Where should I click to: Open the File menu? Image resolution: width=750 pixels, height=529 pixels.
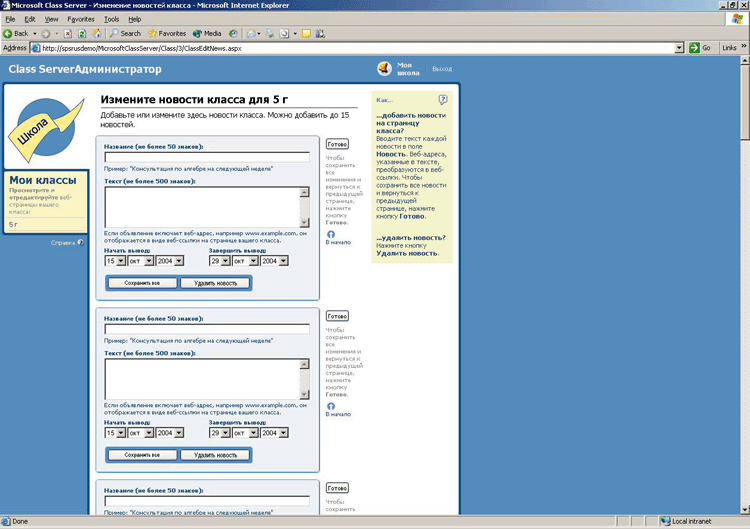click(x=10, y=19)
